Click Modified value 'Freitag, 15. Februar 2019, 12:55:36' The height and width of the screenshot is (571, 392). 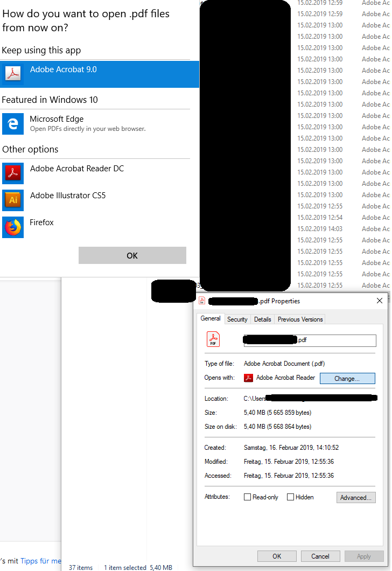(x=289, y=462)
